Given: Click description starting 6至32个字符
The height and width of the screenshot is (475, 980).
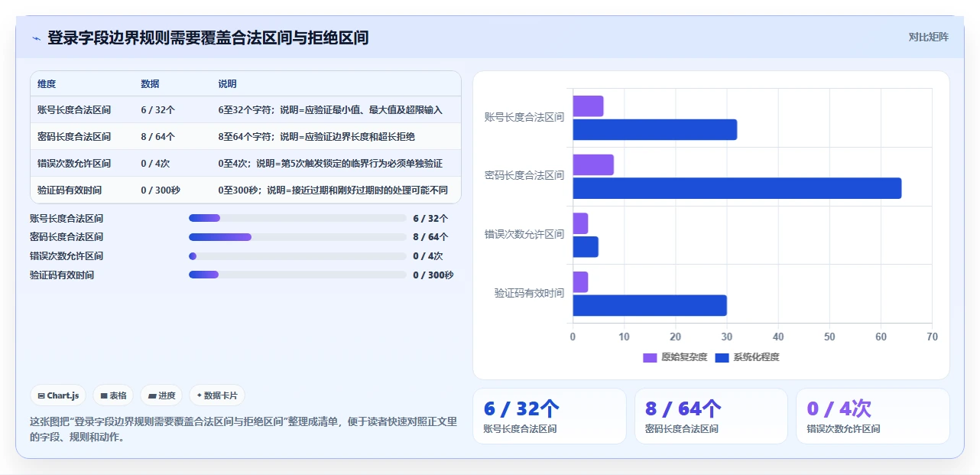Looking at the screenshot, I should [x=330, y=109].
